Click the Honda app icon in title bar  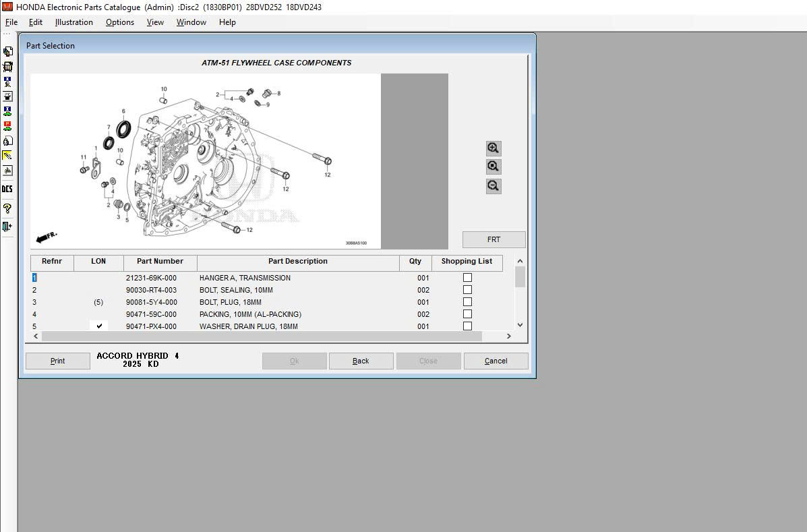coord(7,7)
